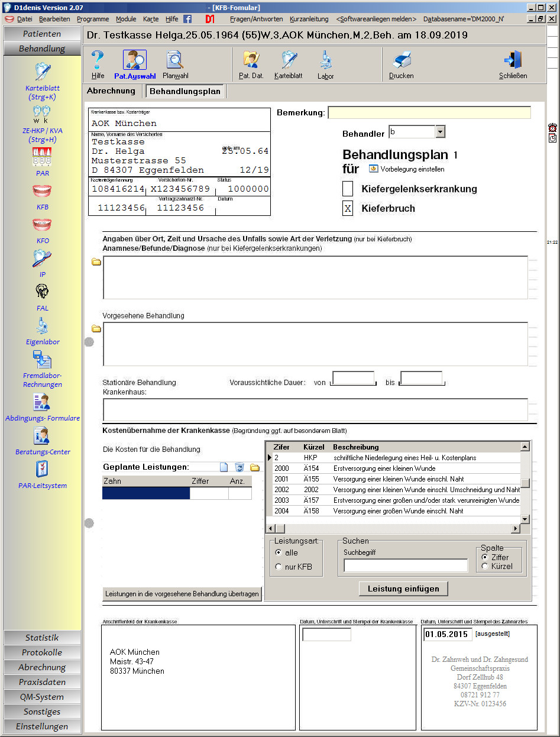This screenshot has height=737, width=560.
Task: Expand the Einstellungen sidebar section
Action: [x=43, y=726]
